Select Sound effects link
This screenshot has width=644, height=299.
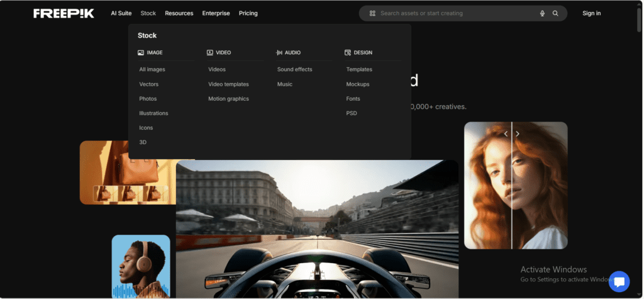coord(294,69)
